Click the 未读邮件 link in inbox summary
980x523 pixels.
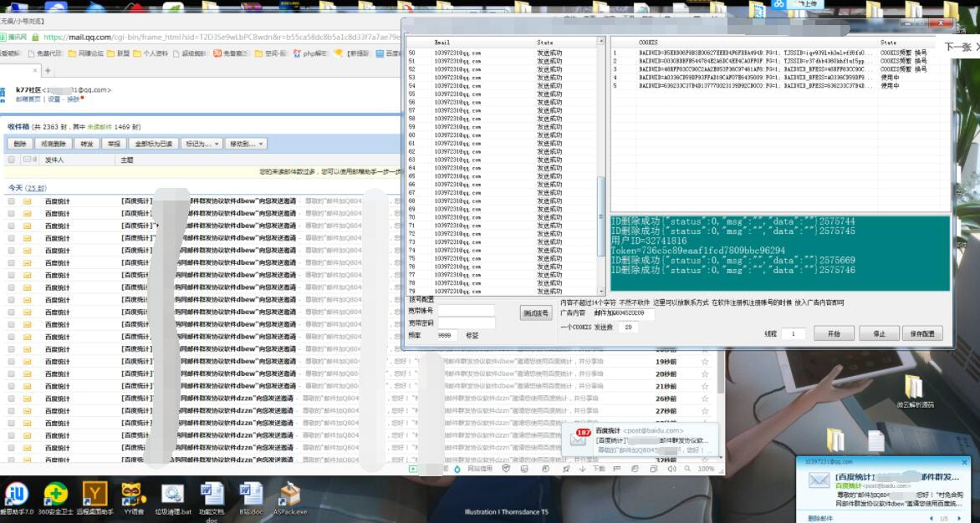100,127
